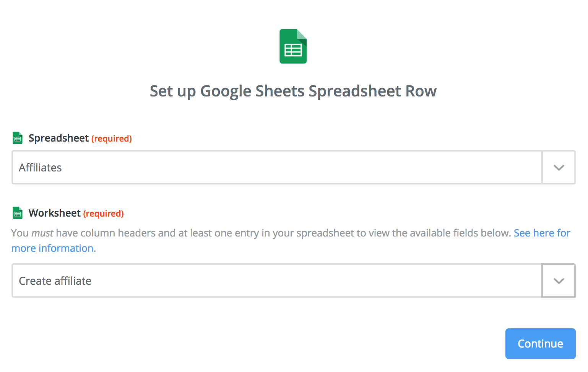Click the large Google Sheets logo
The image size is (588, 372).
[293, 46]
